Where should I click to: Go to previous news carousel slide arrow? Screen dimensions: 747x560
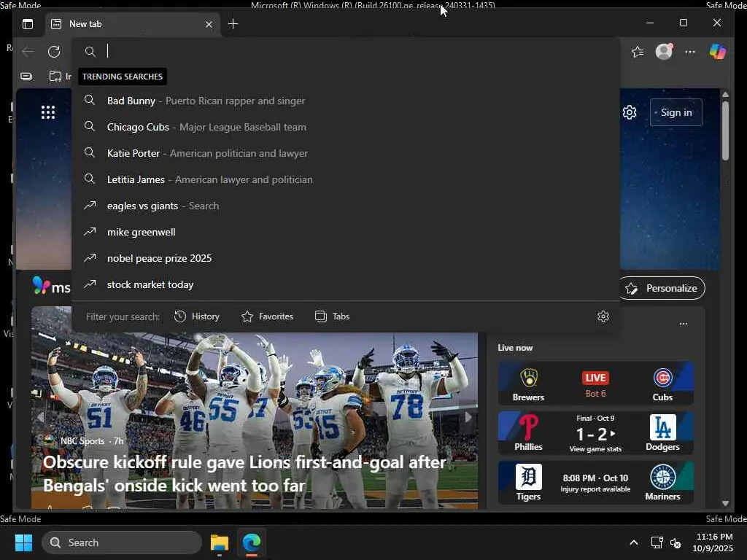click(41, 417)
